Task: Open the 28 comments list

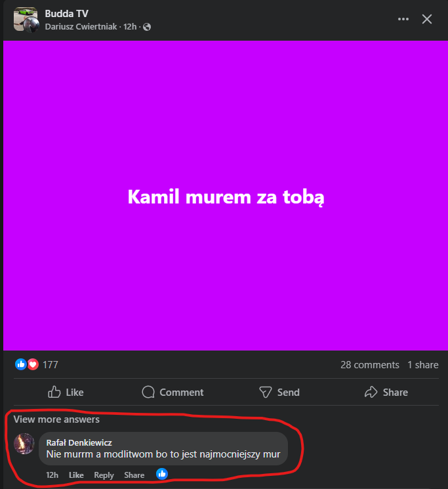Action: tap(369, 365)
